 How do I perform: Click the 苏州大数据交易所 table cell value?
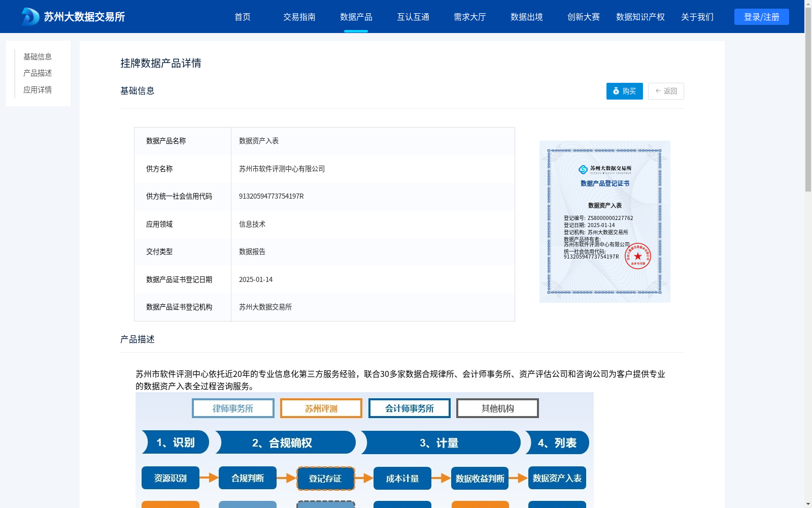[265, 307]
